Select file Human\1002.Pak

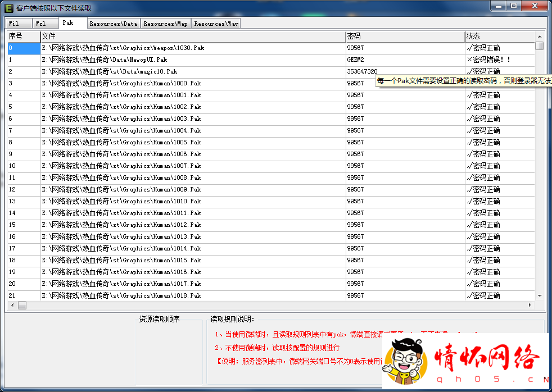pyautogui.click(x=193, y=107)
